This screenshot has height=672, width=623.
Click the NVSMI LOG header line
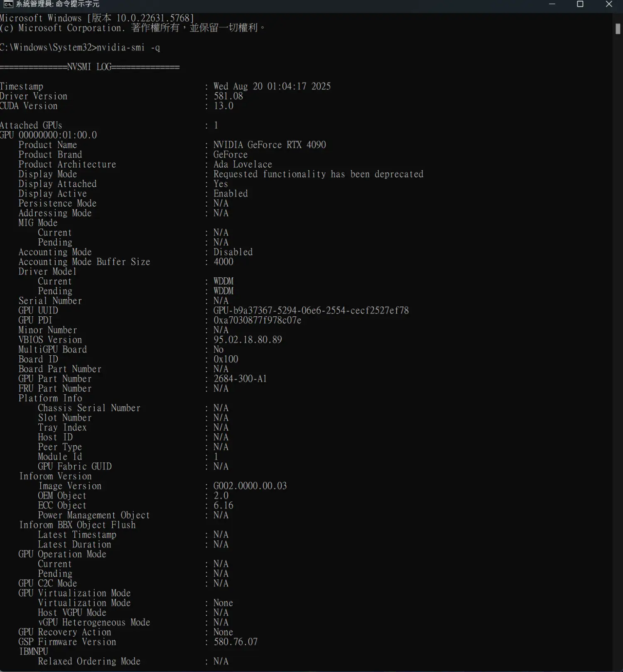pos(90,67)
